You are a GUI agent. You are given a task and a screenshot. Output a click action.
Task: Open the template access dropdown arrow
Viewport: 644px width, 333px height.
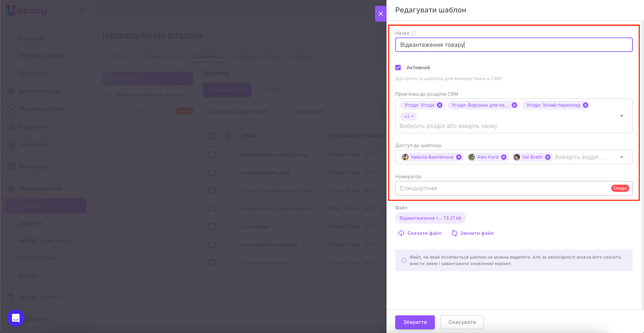click(621, 157)
